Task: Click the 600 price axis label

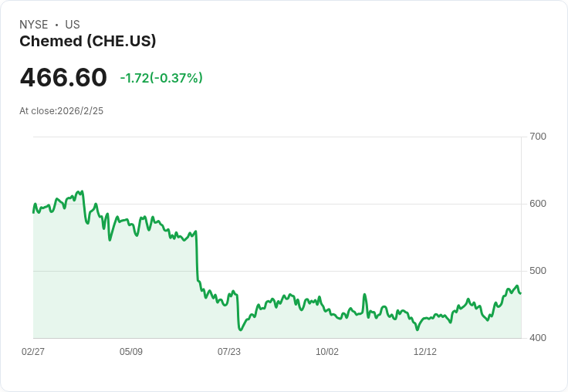Action: pyautogui.click(x=538, y=204)
